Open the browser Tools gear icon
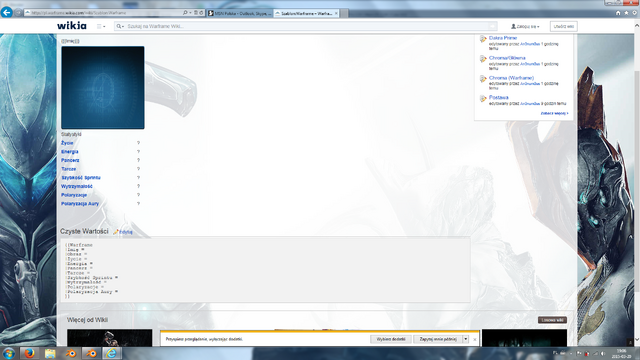This screenshot has width=640, height=360. [x=634, y=13]
